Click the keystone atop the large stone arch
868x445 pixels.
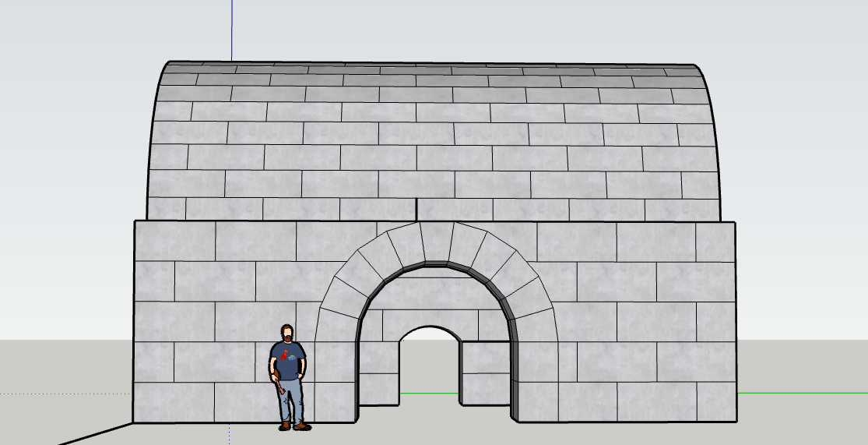tap(436, 241)
